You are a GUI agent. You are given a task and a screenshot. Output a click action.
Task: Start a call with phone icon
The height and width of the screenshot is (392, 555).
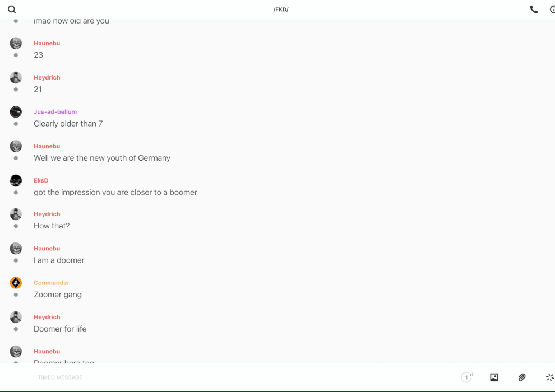(x=534, y=10)
